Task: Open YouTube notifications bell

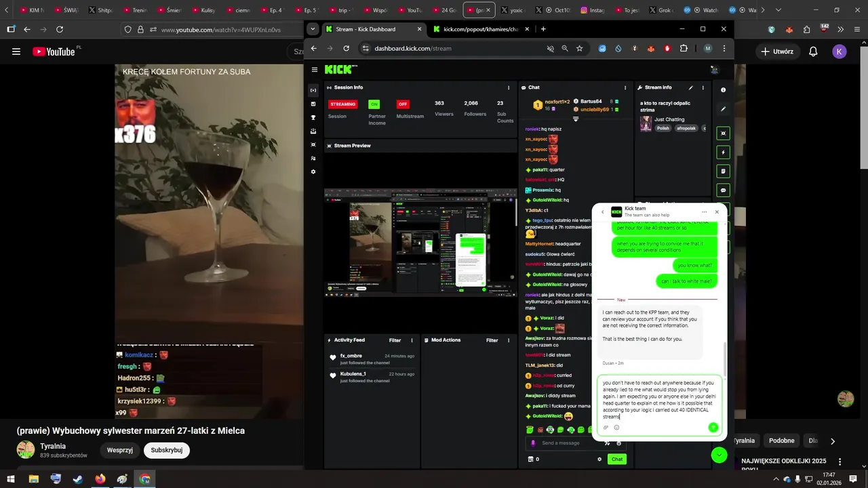Action: tap(813, 52)
